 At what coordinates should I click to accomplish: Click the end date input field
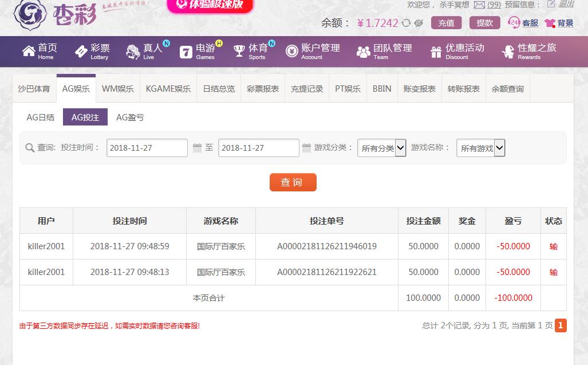click(x=258, y=148)
